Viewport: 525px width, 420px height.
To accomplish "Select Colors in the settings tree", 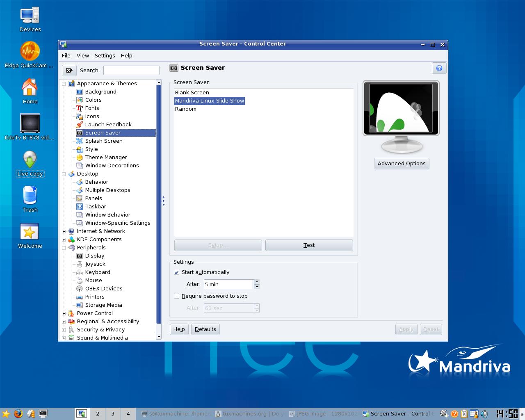I will pos(93,100).
